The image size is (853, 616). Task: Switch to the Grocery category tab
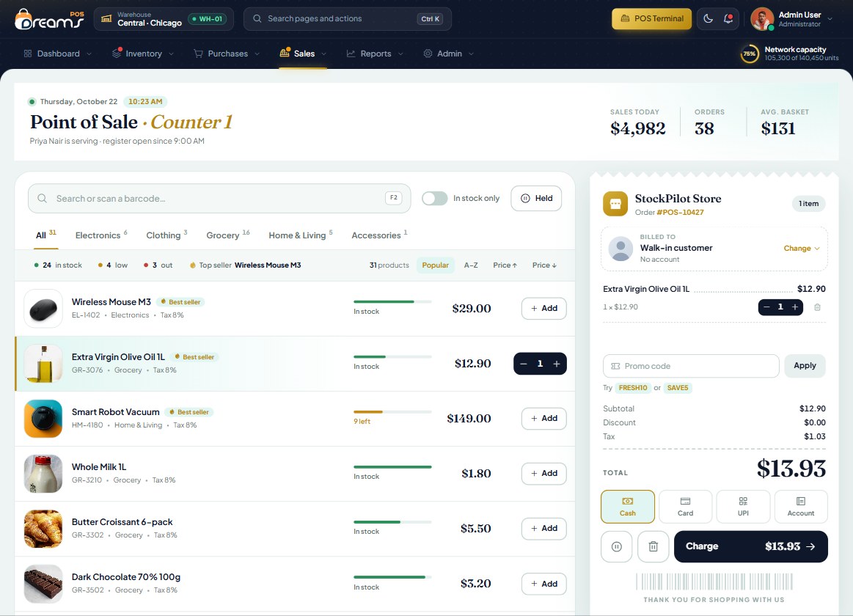tap(228, 235)
